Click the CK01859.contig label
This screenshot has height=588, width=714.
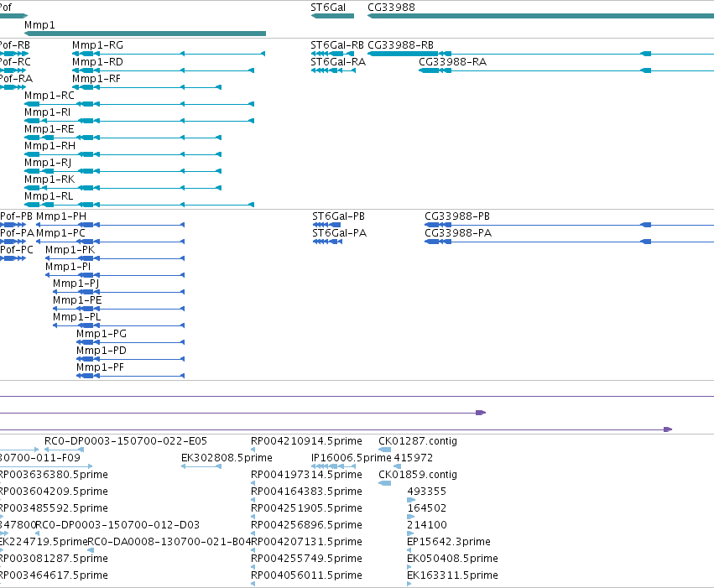(418, 475)
